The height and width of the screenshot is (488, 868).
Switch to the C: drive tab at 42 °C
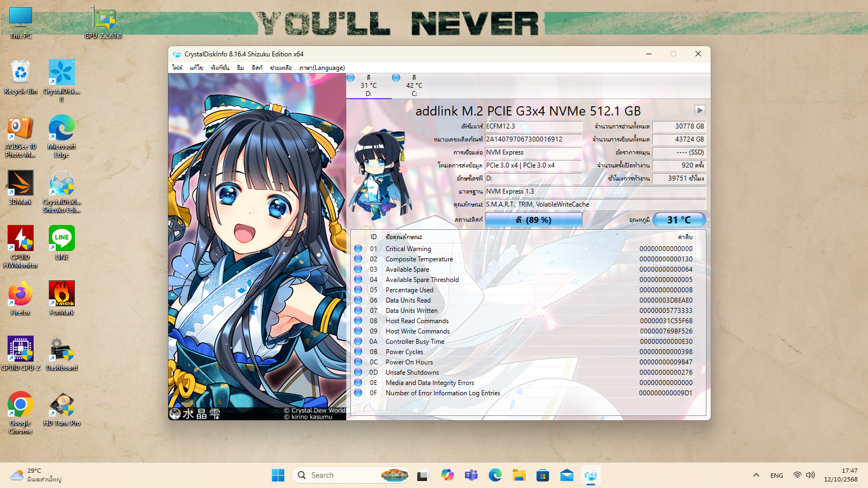tap(413, 86)
